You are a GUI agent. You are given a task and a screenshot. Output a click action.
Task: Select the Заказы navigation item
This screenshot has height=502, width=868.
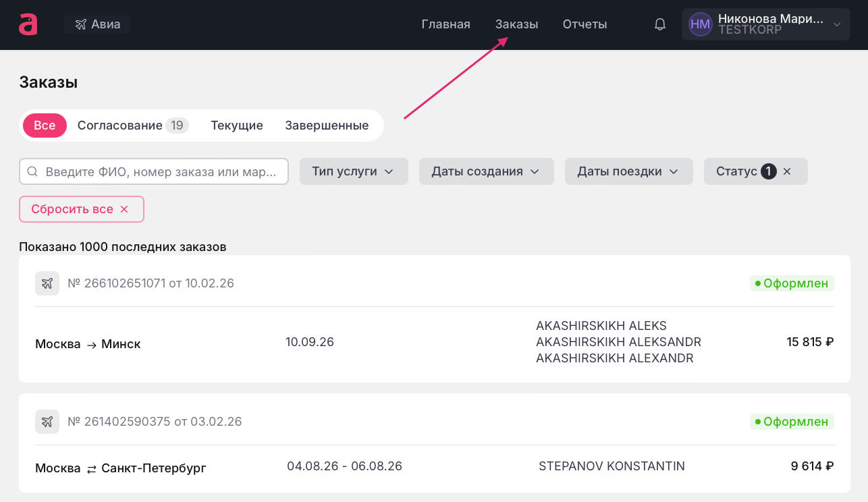pos(516,24)
